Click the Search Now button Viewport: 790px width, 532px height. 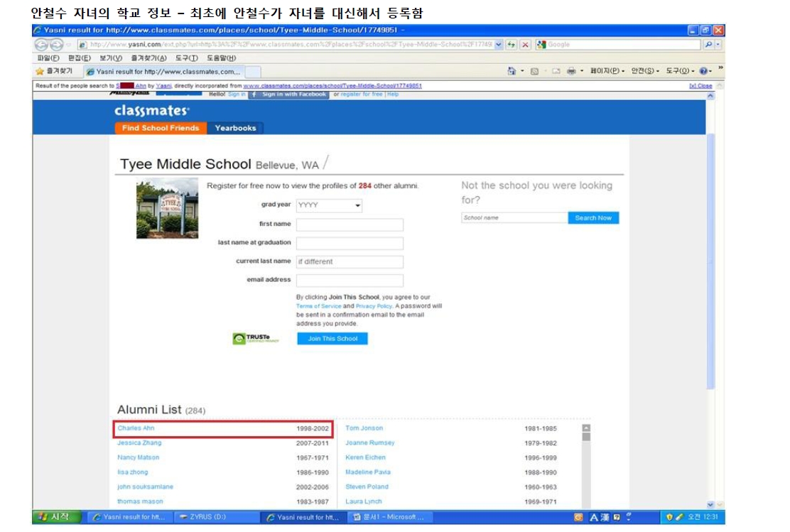[x=593, y=217]
